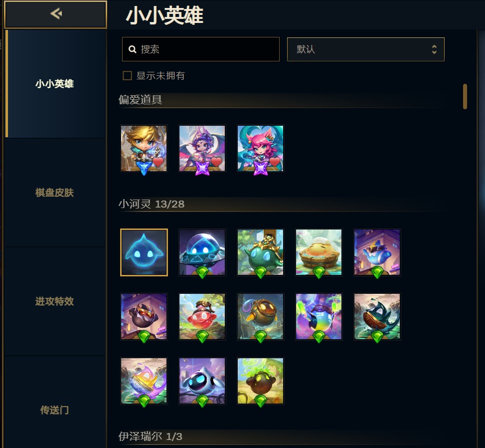Select the purple-haired winged chibi favorite
This screenshot has height=448, width=485.
point(202,148)
